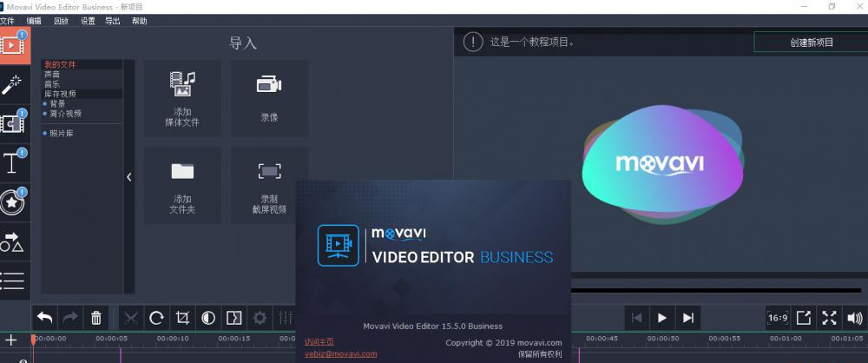Open the Transitions tab in the sidebar

pyautogui.click(x=13, y=123)
